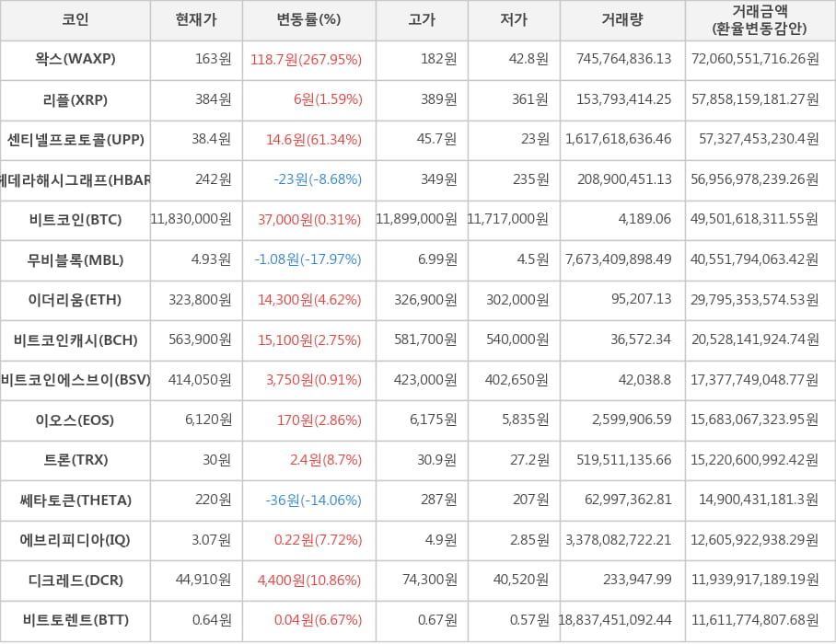This screenshot has width=836, height=644.
Task: Click IQ volume 3,378,082,722.21
Action: (619, 540)
